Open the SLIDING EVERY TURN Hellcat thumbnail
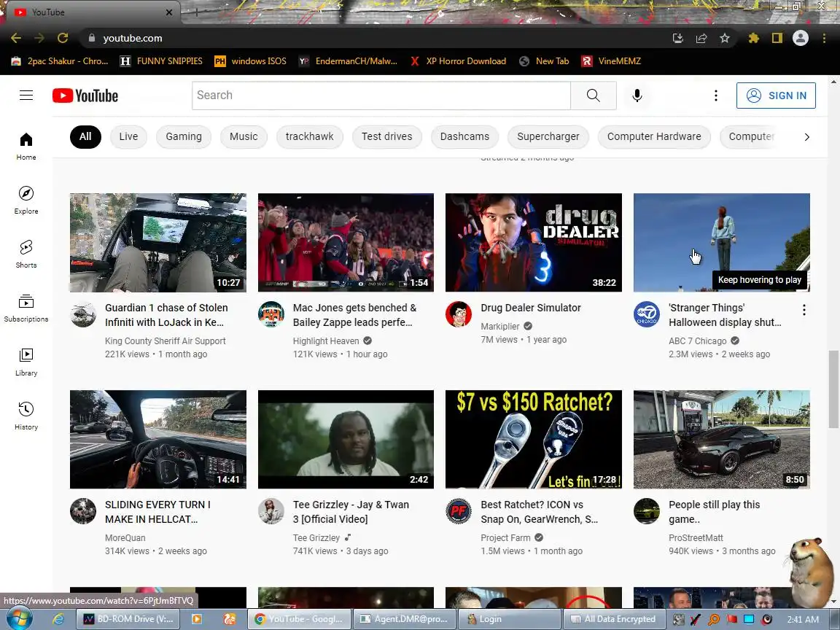This screenshot has width=840, height=630. (158, 439)
